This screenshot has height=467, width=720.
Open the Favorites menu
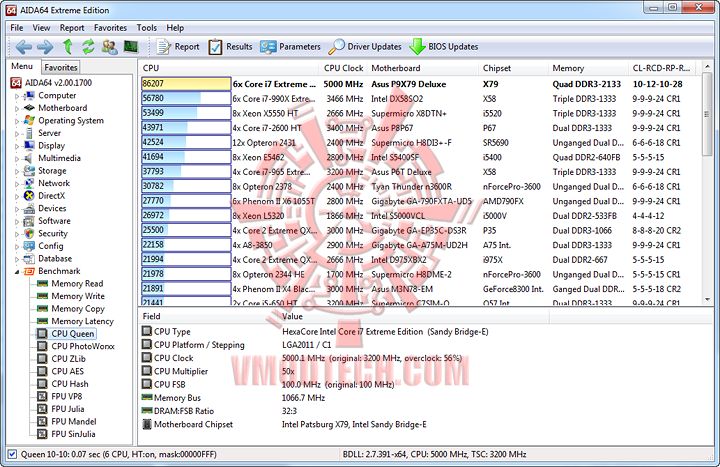click(x=110, y=28)
